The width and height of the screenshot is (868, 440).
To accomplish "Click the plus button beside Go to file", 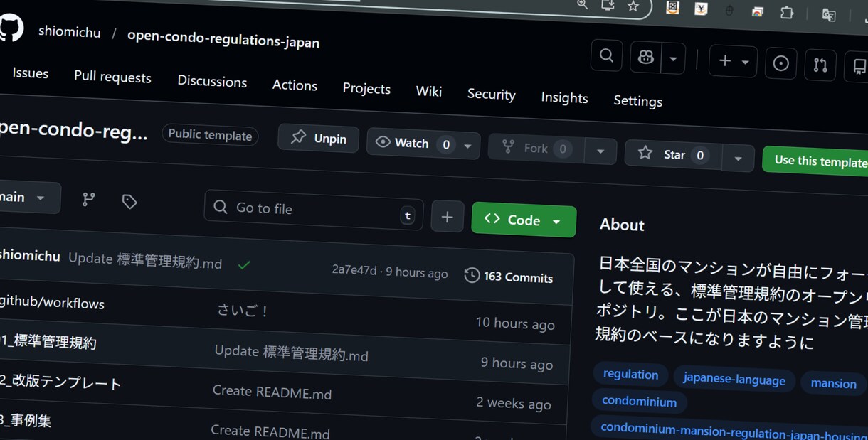I will click(447, 217).
